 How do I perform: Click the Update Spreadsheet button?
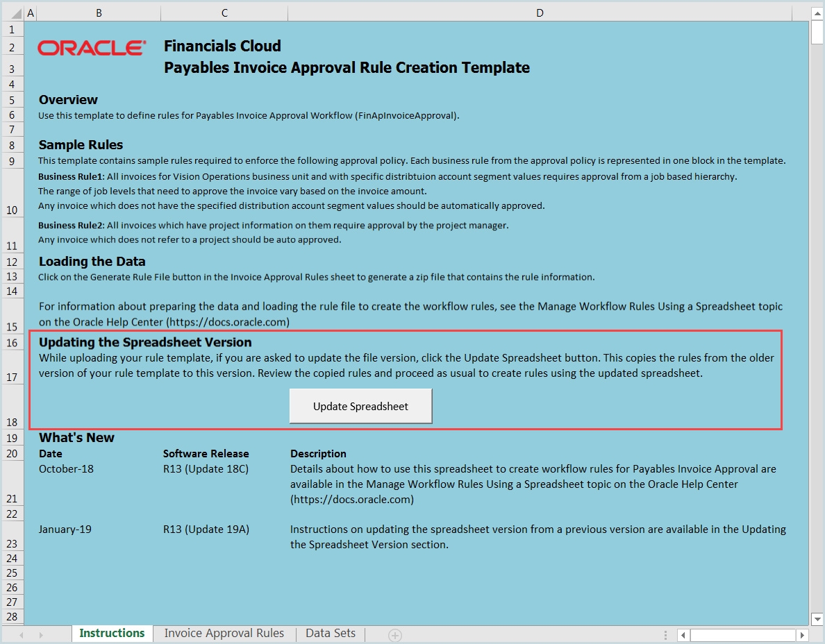pyautogui.click(x=360, y=406)
